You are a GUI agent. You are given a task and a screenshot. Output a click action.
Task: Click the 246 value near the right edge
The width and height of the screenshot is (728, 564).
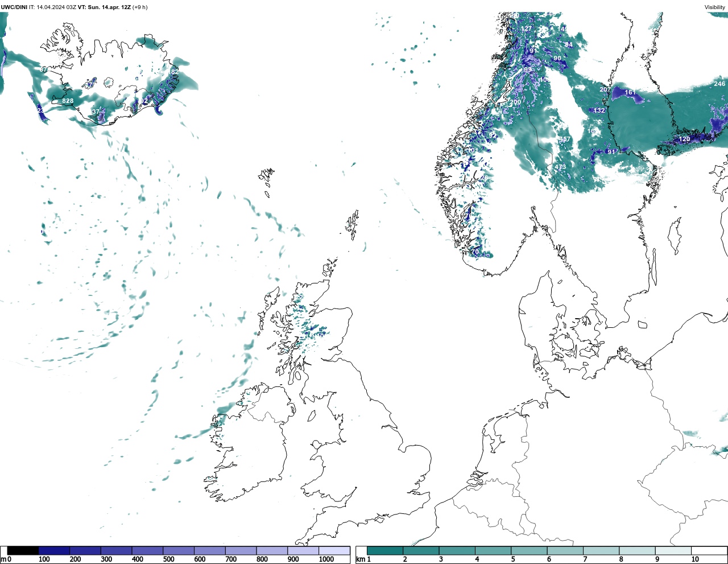pos(719,84)
